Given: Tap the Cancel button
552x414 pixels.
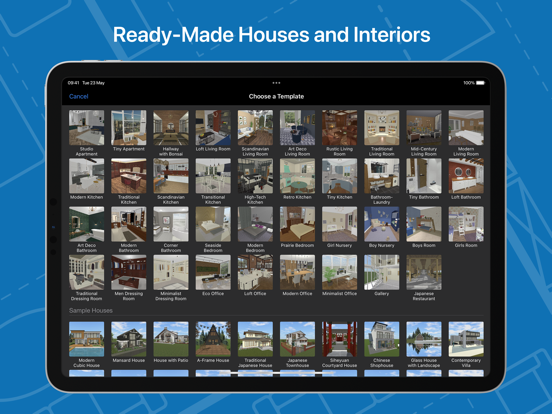Looking at the screenshot, I should (79, 96).
